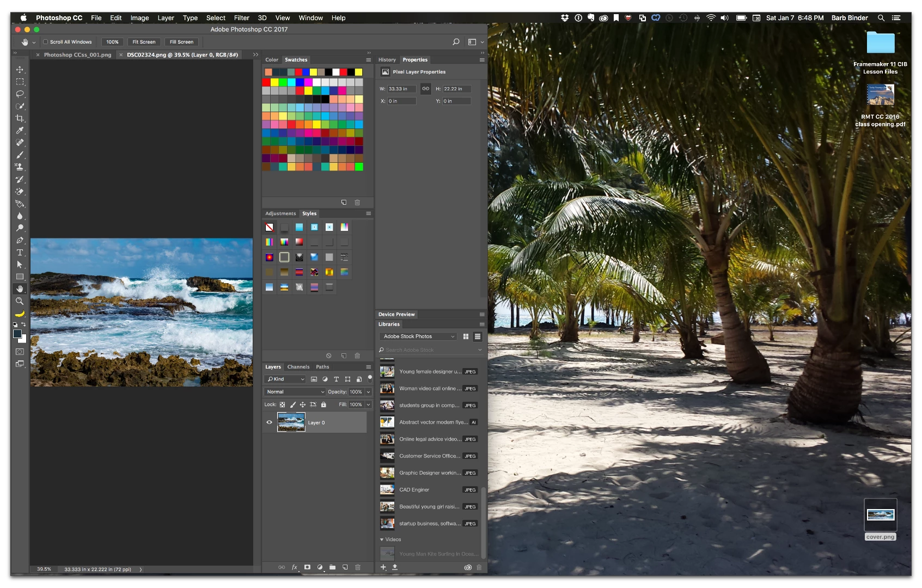922x588 pixels.
Task: Hide Layer 0 with the eye icon
Action: [x=269, y=422]
